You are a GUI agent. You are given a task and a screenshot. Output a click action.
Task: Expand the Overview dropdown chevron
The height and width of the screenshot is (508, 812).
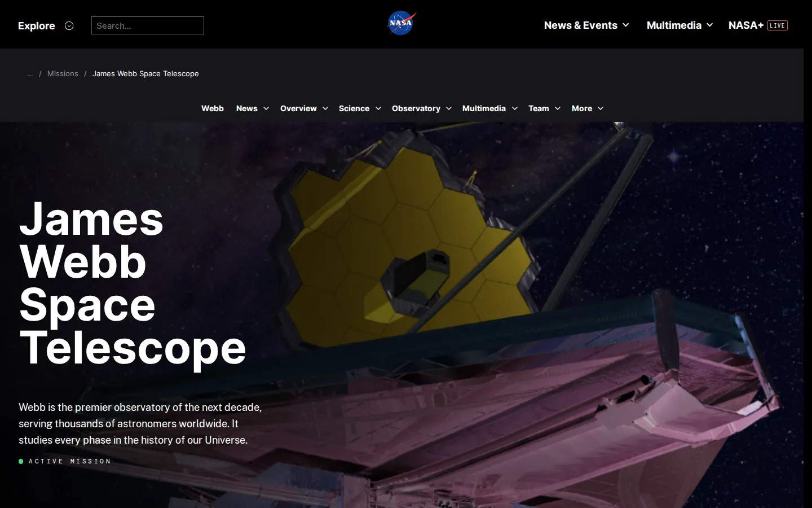point(325,108)
